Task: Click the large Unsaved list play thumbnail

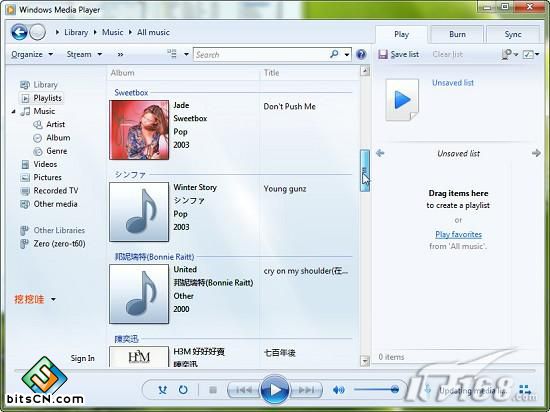Action: pos(402,100)
